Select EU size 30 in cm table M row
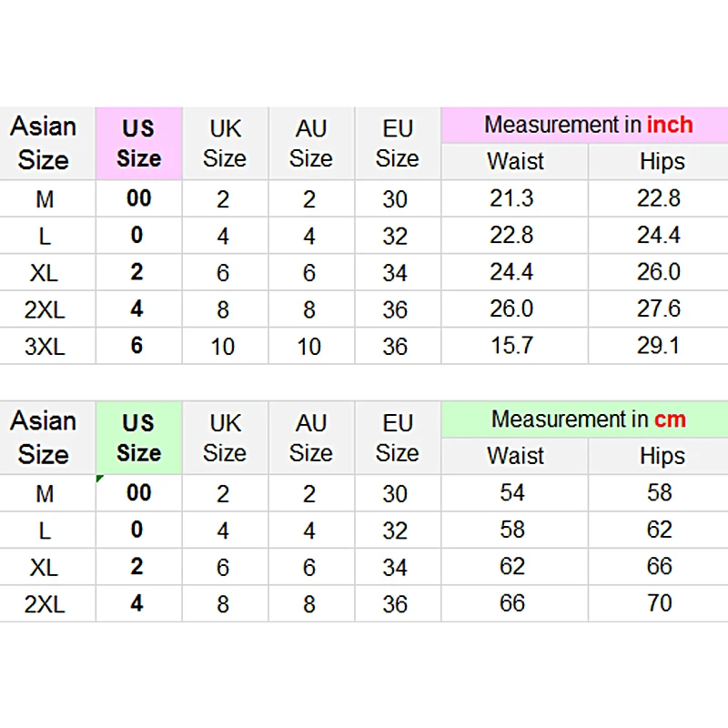The height and width of the screenshot is (728, 728). (x=395, y=494)
